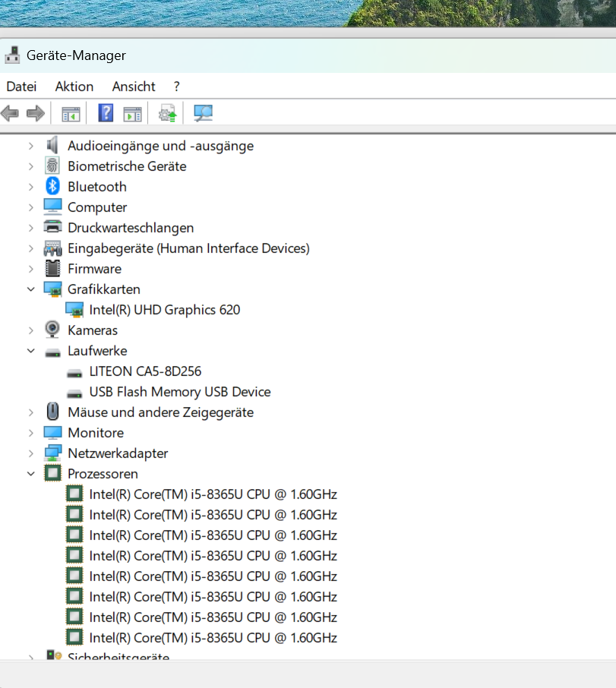Image resolution: width=616 pixels, height=688 pixels.
Task: Click the speaker icon of Audioeingänge
Action: click(52, 145)
